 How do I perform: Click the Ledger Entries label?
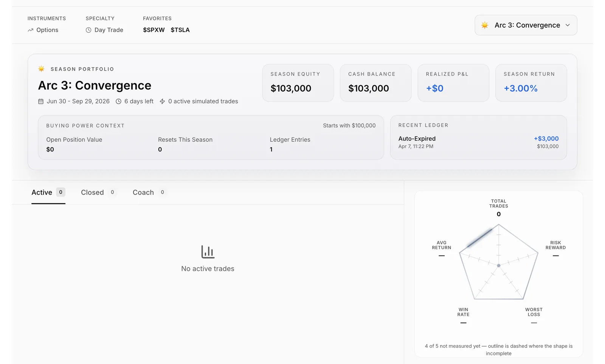290,139
